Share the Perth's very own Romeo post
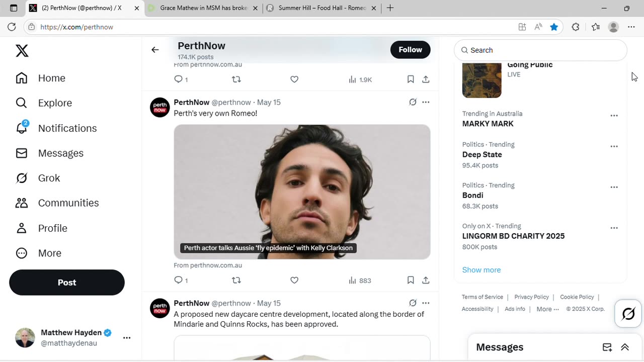The height and width of the screenshot is (362, 644). tap(426, 281)
